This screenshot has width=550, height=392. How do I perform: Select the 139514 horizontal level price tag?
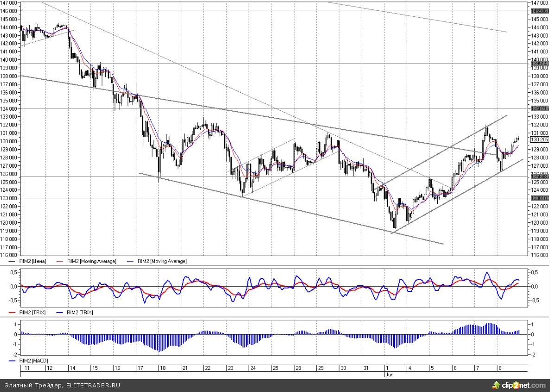[539, 63]
